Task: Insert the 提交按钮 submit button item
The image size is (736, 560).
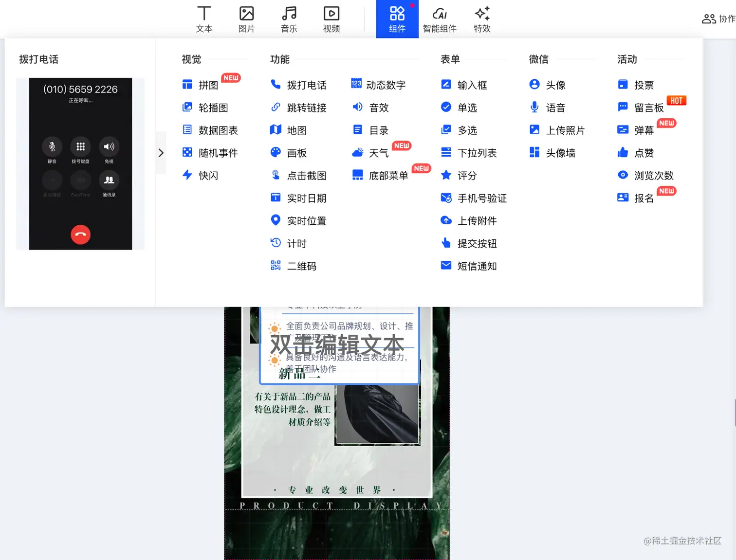Action: 468,243
